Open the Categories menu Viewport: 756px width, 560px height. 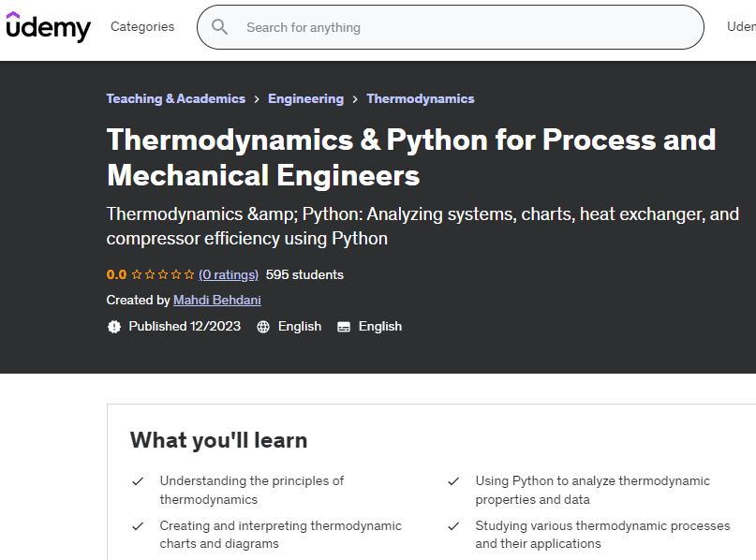click(142, 27)
